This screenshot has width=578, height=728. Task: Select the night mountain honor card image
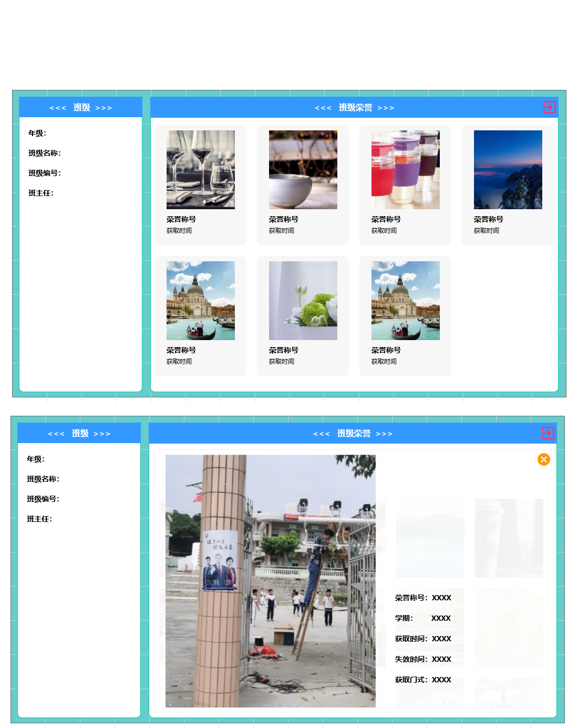508,170
